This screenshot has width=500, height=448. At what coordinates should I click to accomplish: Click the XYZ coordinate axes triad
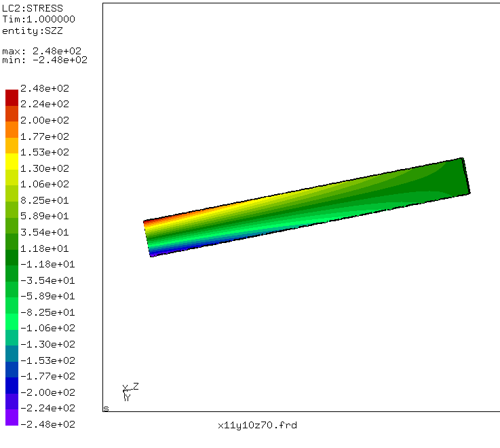(130, 392)
